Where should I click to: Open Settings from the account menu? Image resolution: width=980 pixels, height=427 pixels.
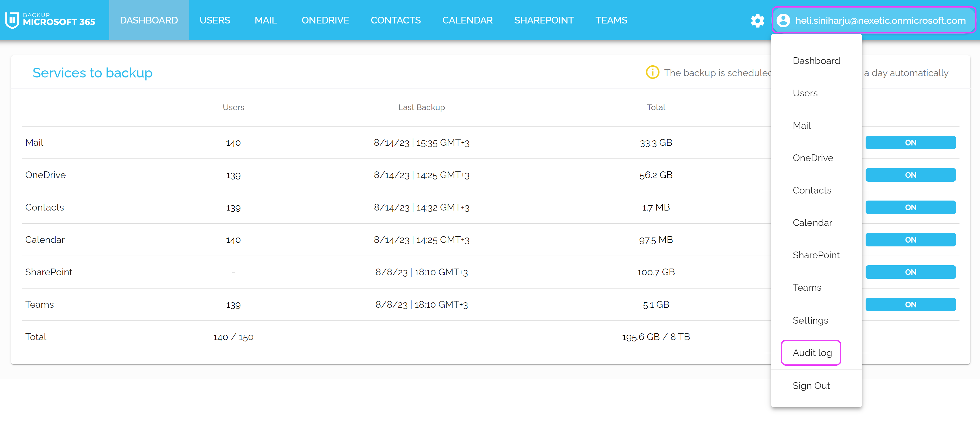click(x=816, y=320)
